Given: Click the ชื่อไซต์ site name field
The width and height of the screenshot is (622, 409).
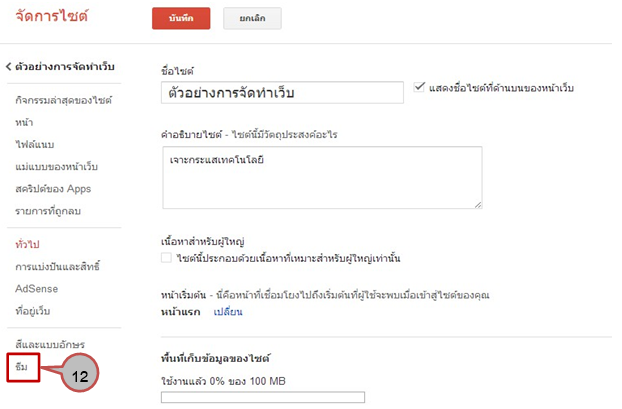Looking at the screenshot, I should 282,92.
